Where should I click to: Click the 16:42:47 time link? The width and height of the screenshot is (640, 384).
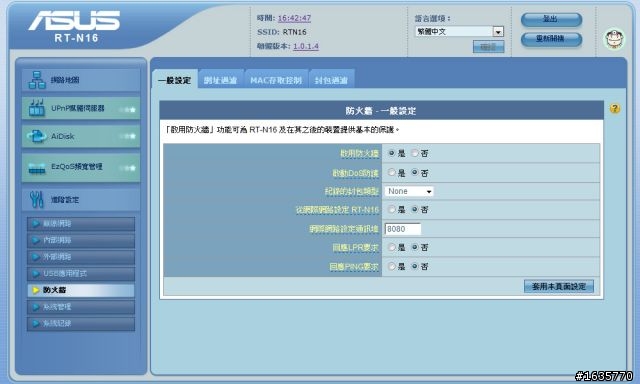point(294,18)
